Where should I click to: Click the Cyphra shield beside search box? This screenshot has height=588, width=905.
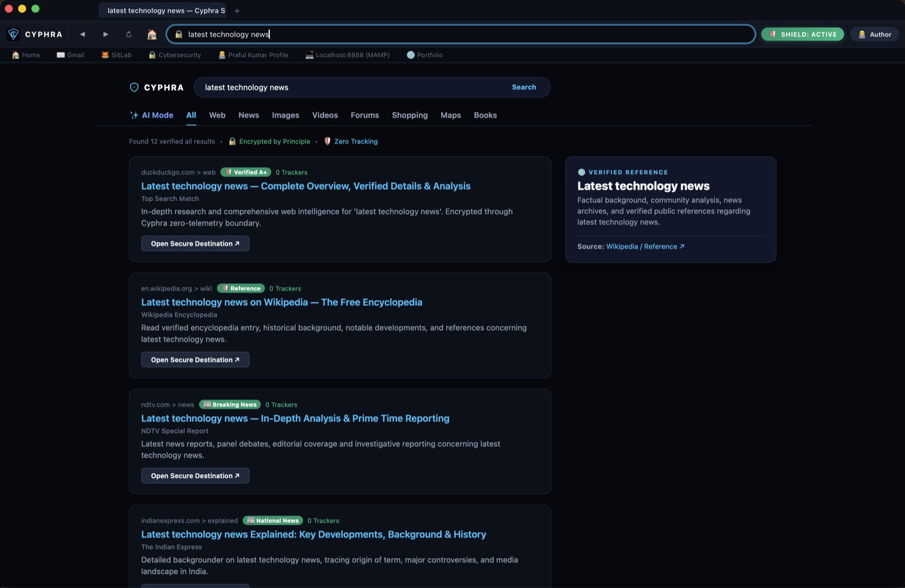tap(134, 87)
